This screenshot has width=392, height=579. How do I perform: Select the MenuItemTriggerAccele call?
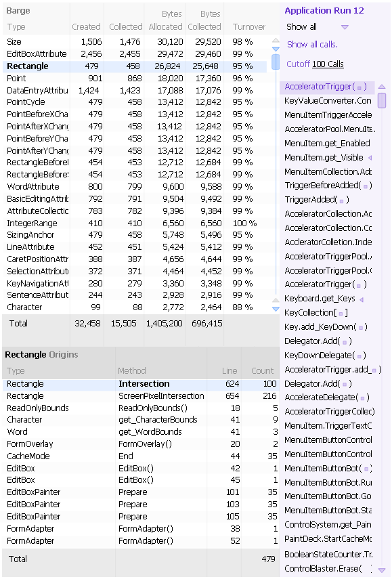point(328,115)
